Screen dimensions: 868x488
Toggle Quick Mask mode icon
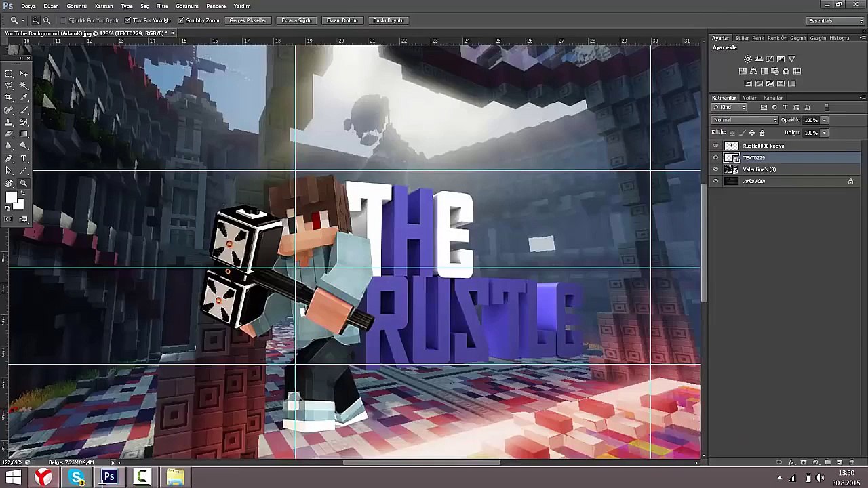(9, 219)
